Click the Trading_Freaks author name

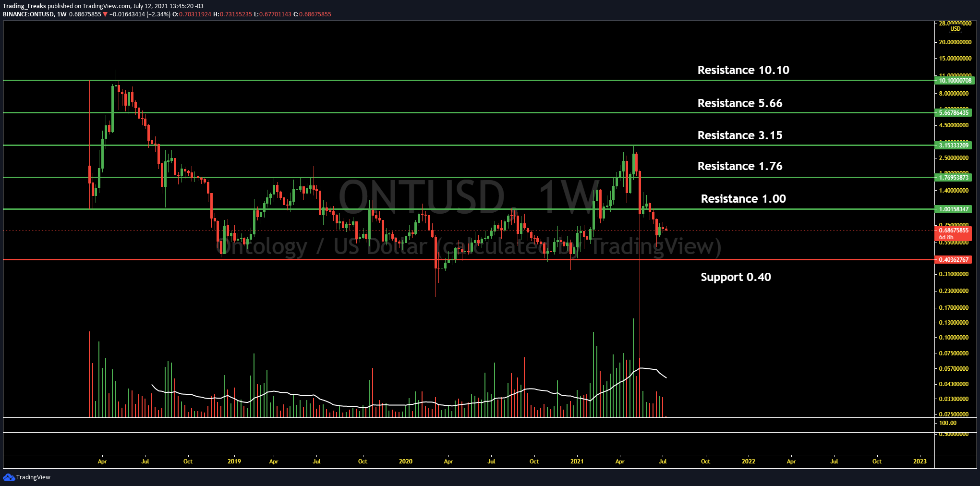[24, 6]
